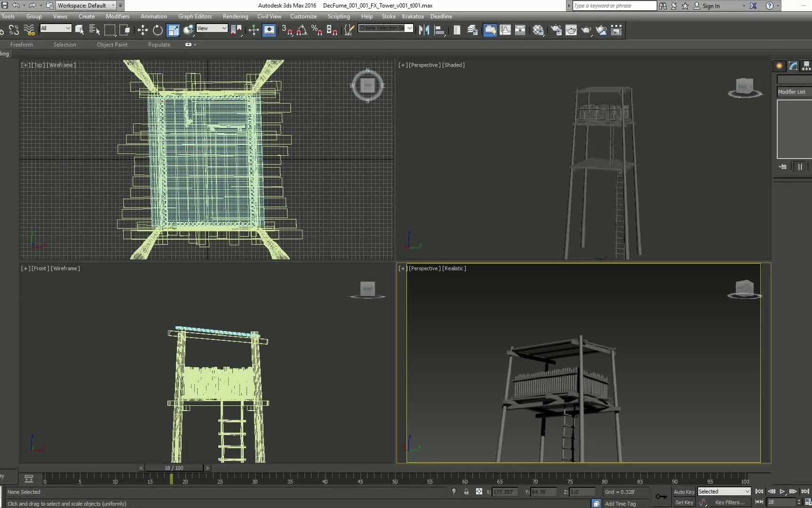Toggle the Set Key mode
812x508 pixels.
pos(683,502)
